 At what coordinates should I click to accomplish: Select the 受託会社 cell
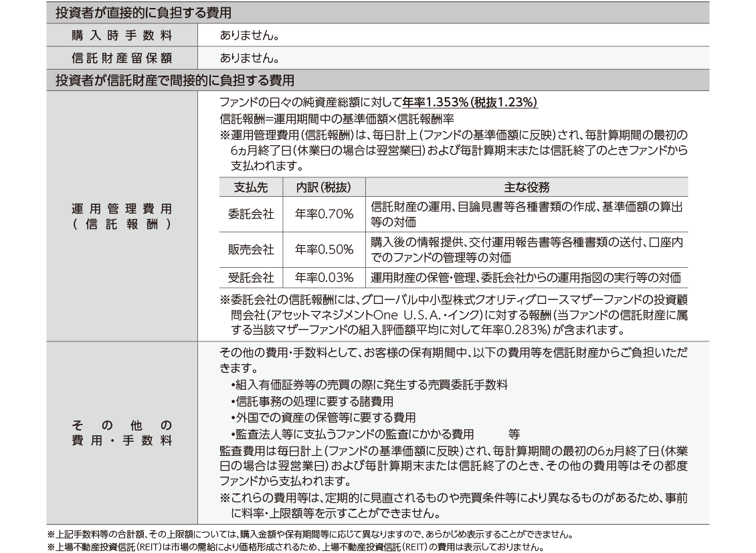(x=250, y=277)
